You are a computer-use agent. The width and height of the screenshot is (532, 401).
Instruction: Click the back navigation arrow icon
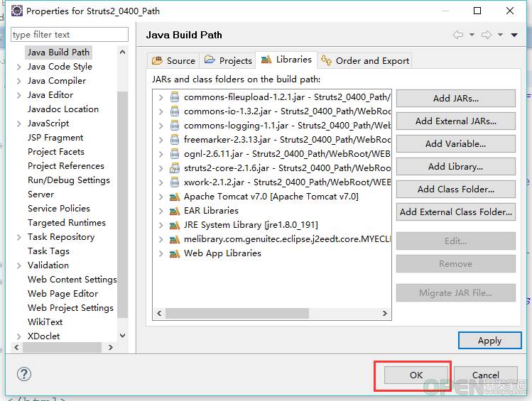tap(458, 35)
